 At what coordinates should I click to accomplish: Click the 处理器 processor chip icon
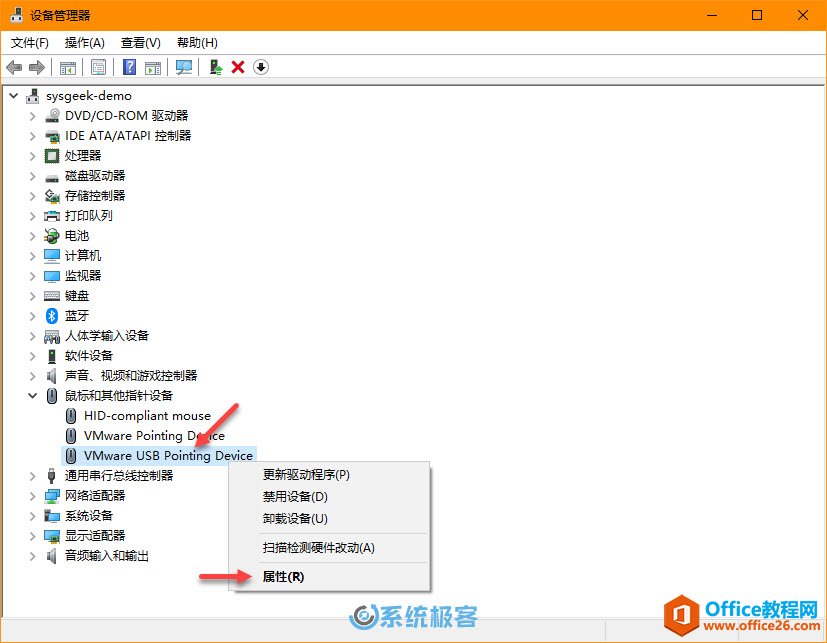[x=52, y=156]
